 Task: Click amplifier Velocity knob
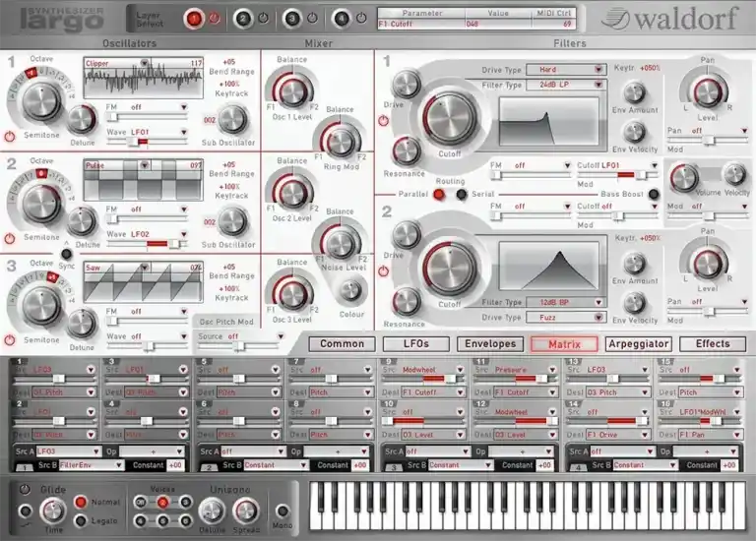[x=734, y=174]
